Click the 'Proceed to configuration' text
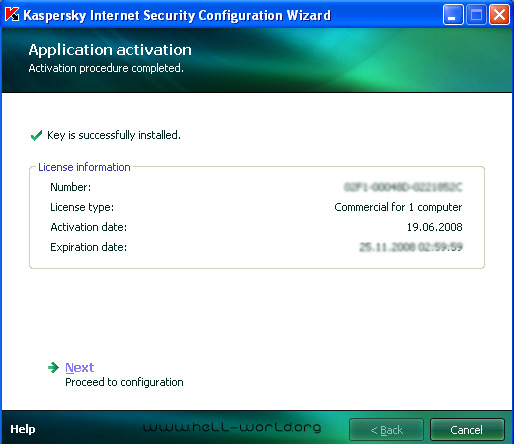Screen dimensions: 514x444 [124, 382]
